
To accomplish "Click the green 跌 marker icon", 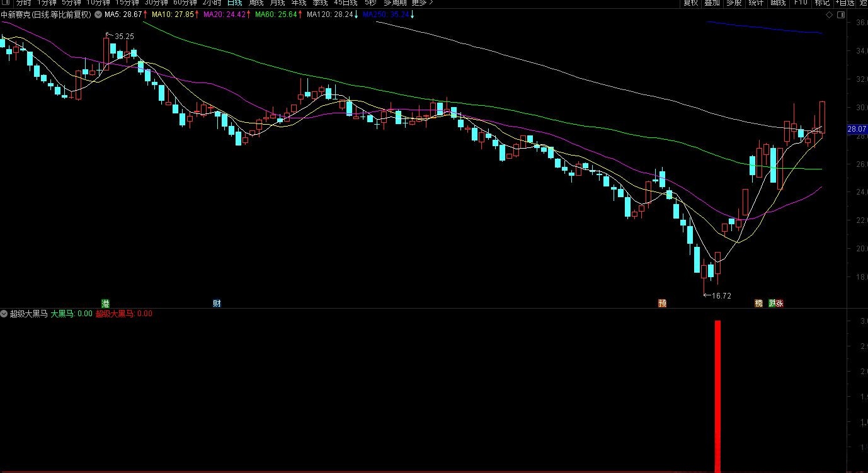I will pyautogui.click(x=772, y=303).
